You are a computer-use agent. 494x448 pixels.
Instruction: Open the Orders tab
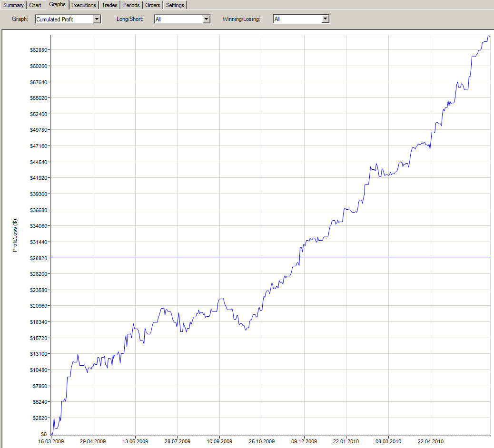coord(152,5)
